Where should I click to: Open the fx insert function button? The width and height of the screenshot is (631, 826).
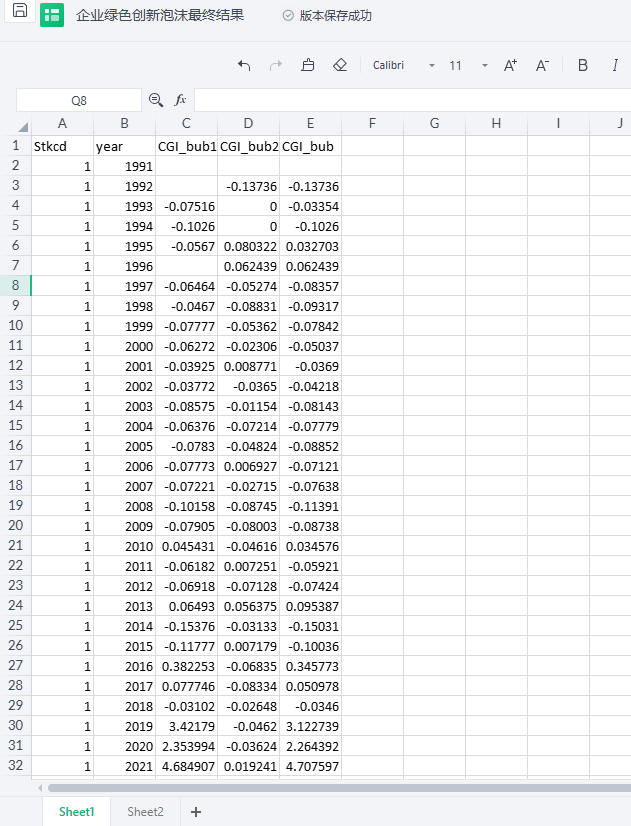click(180, 100)
